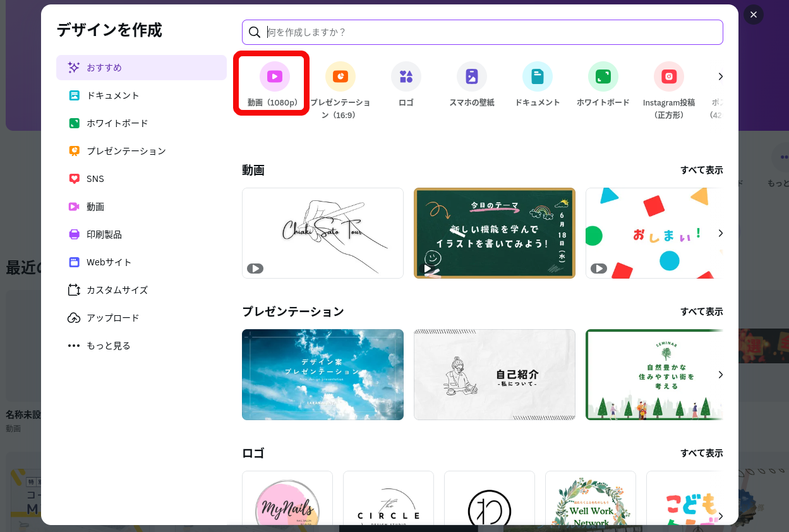Show more 動画 templates with right chevron
Image resolution: width=789 pixels, height=532 pixels.
(720, 233)
